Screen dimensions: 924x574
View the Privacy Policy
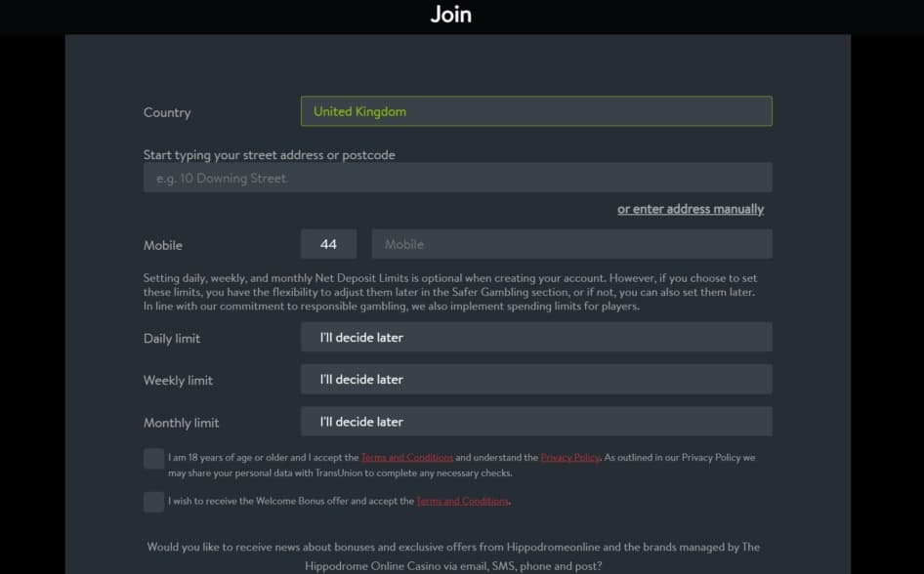tap(570, 456)
